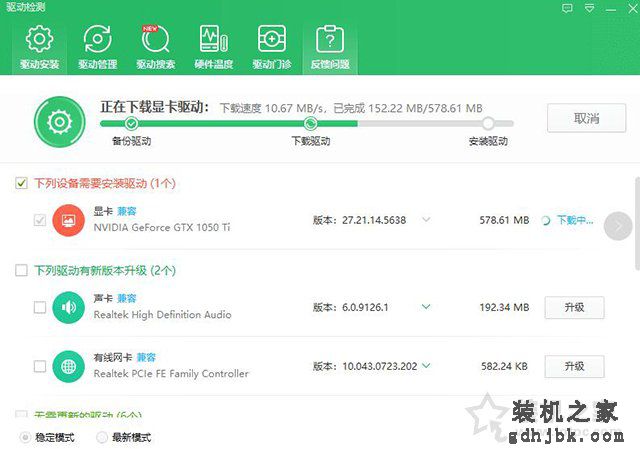640x449 pixels.
Task: Expand version dropdown for 27.21.14.5638
Action: point(426,220)
